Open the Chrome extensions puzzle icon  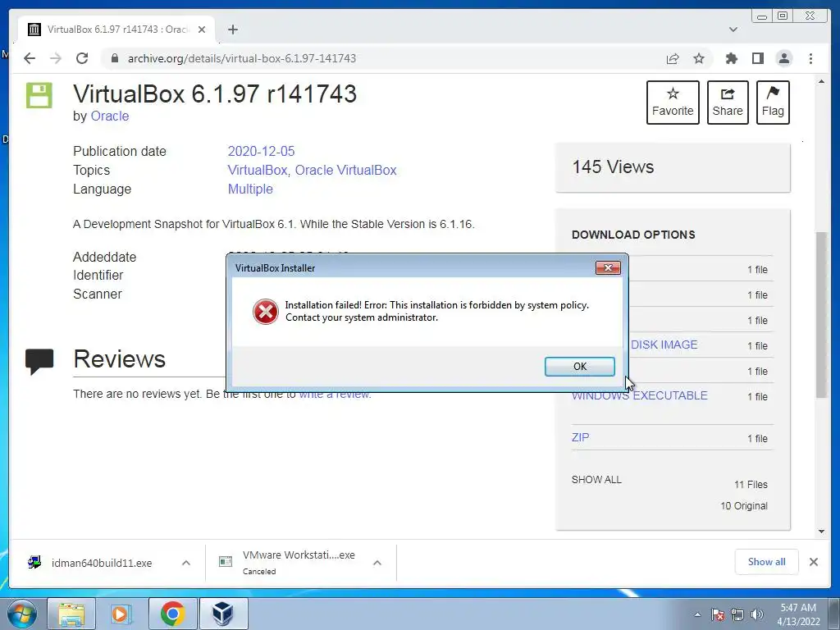click(731, 58)
